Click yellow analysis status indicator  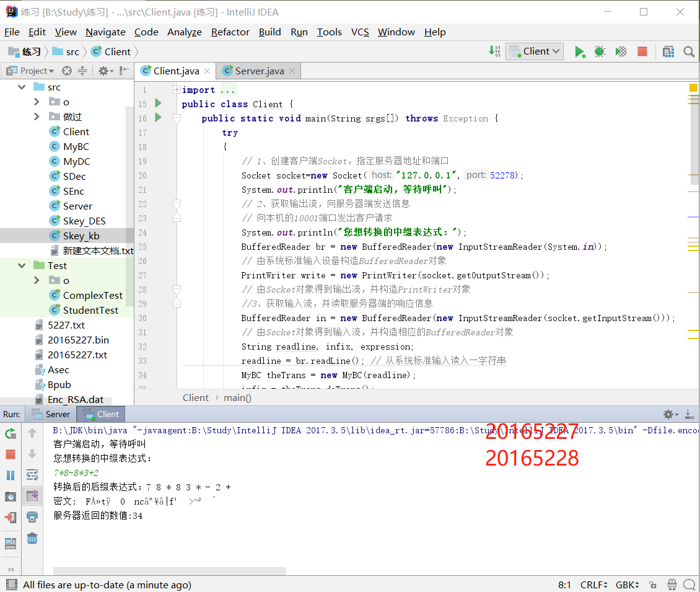693,87
